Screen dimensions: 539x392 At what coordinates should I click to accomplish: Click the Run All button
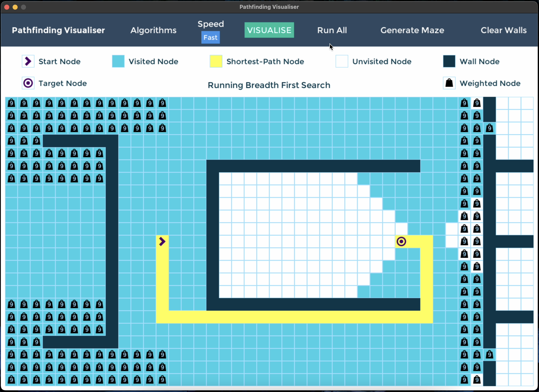332,30
